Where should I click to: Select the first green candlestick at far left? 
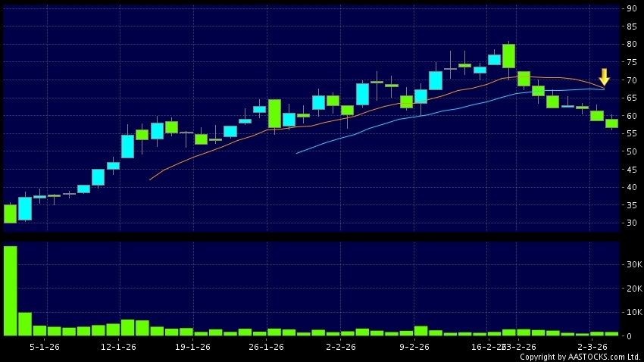(10, 214)
